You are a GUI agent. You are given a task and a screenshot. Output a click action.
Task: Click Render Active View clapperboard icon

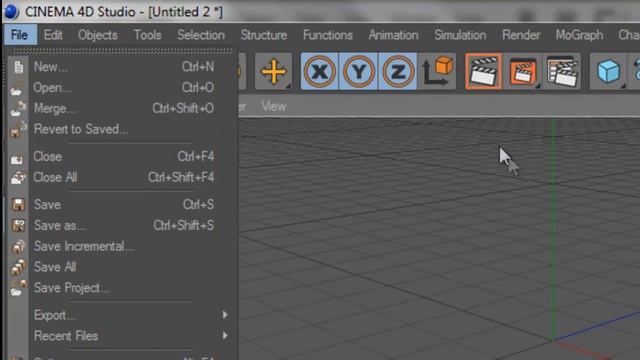point(484,71)
